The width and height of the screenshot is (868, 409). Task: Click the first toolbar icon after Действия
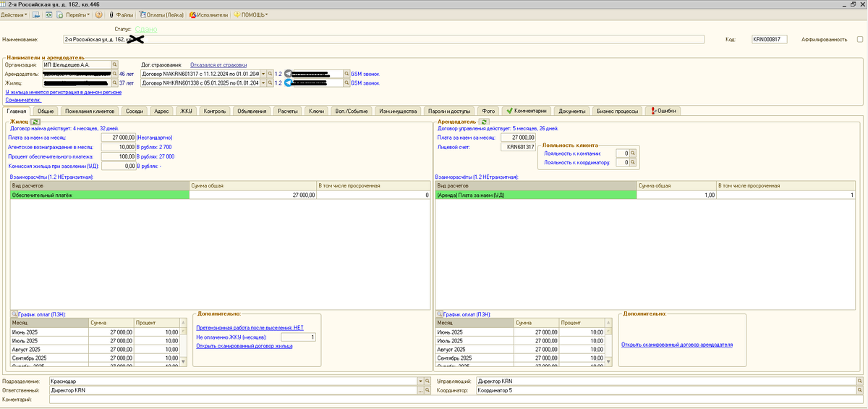click(36, 14)
